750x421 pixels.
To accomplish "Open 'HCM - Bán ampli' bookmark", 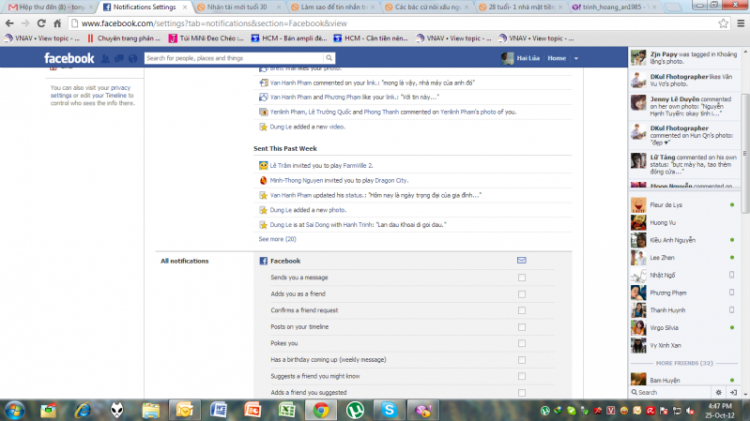I will 289,38.
